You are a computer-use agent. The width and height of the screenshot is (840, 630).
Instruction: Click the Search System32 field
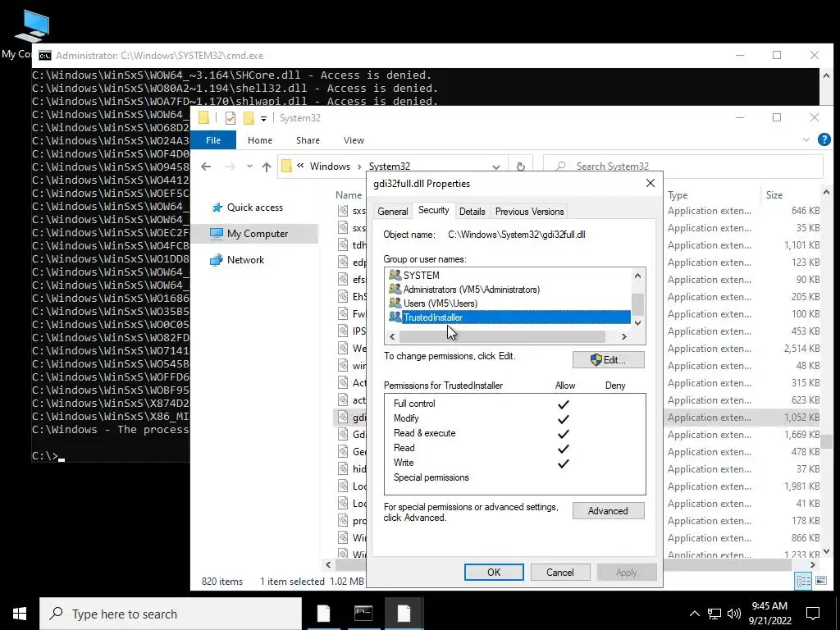(683, 167)
